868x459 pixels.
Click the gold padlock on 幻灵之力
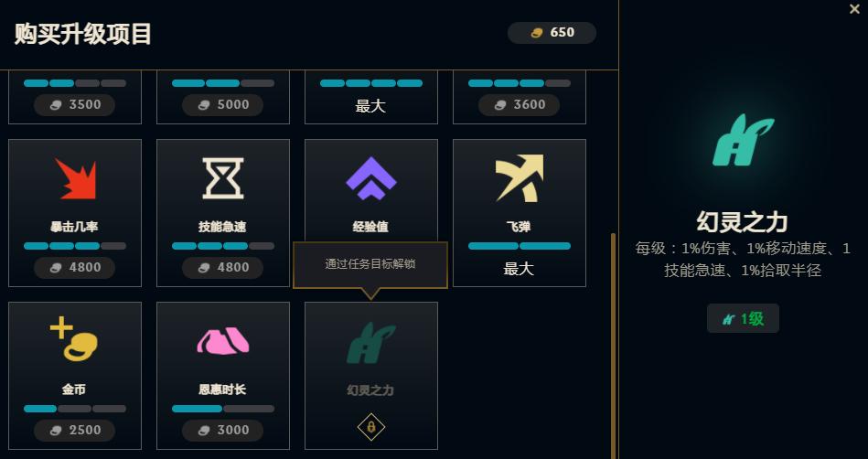[371, 427]
